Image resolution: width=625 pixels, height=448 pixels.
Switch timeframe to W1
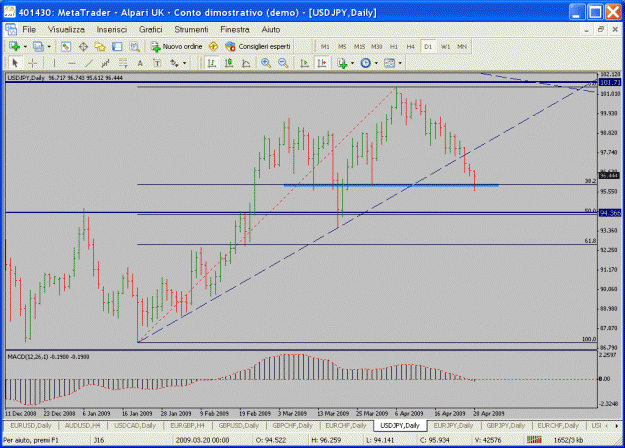(445, 47)
